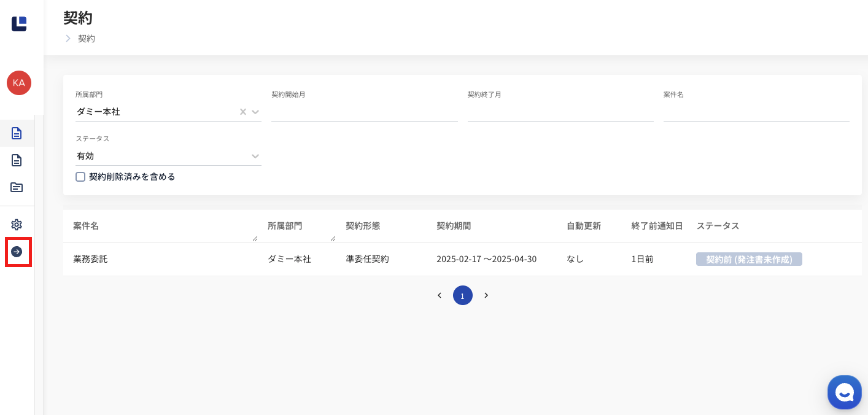Image resolution: width=868 pixels, height=415 pixels.
Task: Open the chat support widget
Action: point(844,392)
